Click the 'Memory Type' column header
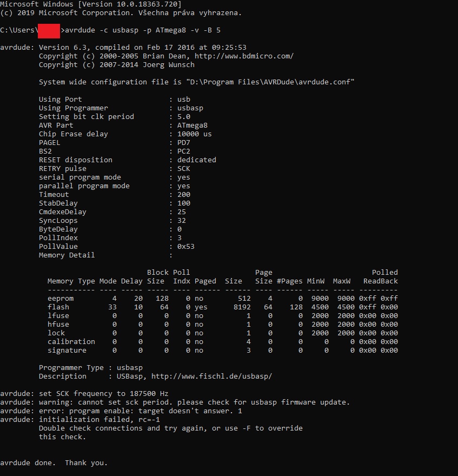 (x=71, y=281)
